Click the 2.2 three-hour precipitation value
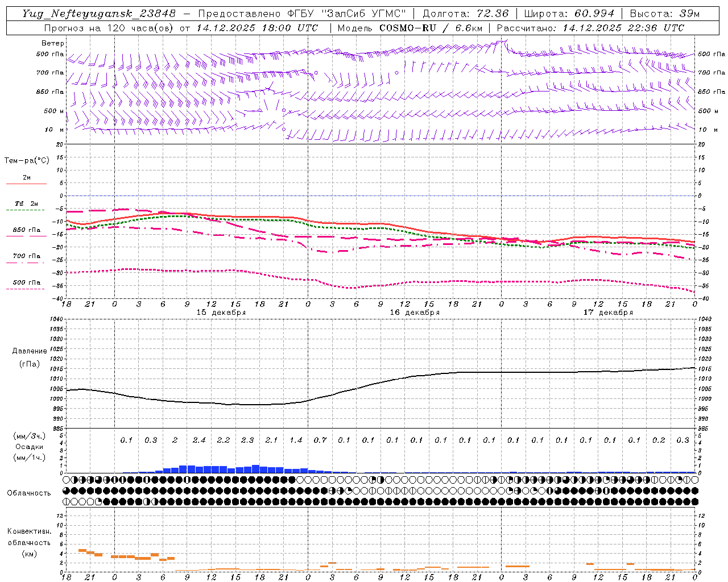The width and height of the screenshot is (728, 582). [224, 440]
